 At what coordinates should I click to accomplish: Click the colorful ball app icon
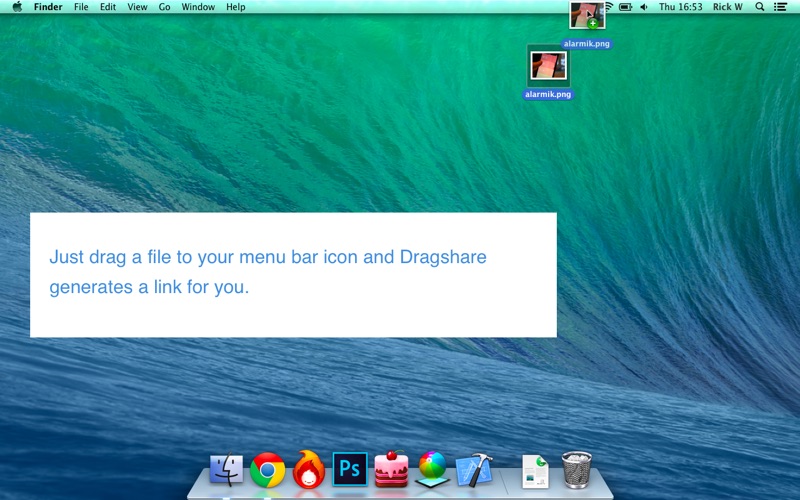(x=432, y=469)
